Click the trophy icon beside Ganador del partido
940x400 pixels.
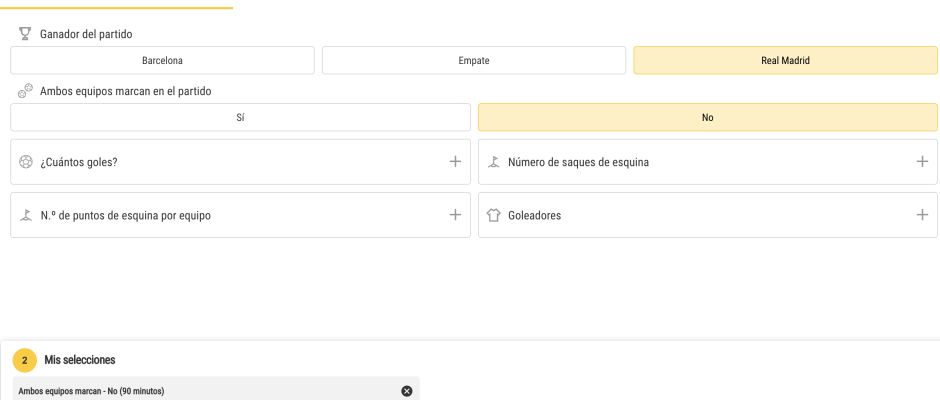25,34
